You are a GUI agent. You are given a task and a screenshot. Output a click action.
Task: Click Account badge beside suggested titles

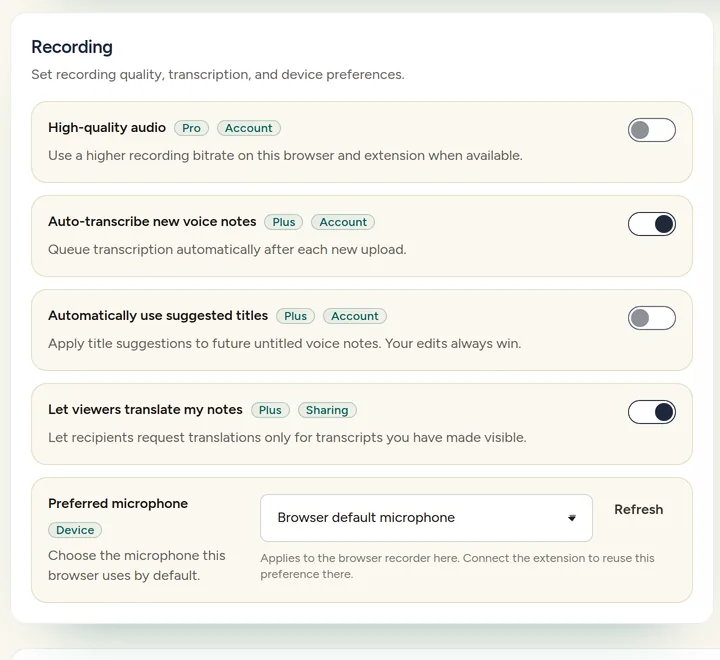coord(355,316)
